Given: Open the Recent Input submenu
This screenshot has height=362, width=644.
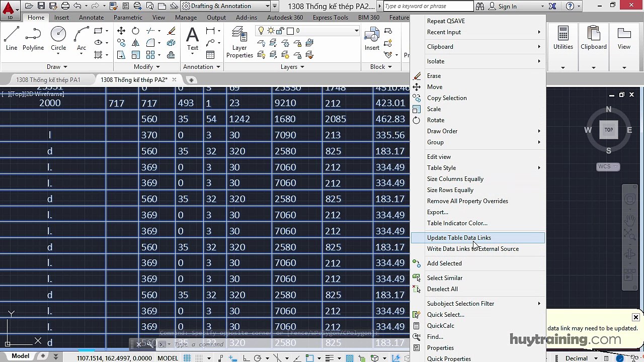Looking at the screenshot, I should pos(478,32).
